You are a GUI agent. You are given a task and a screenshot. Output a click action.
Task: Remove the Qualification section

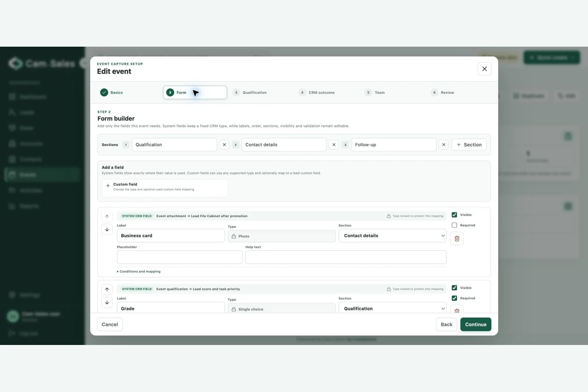coord(224,145)
